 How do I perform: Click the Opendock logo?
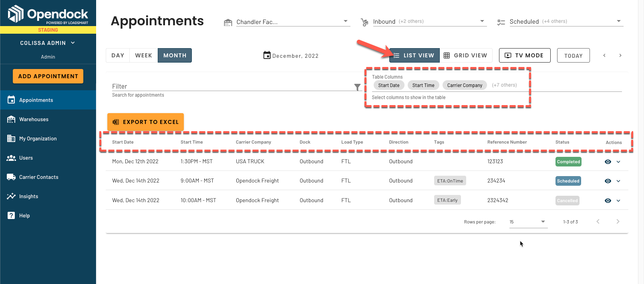click(x=48, y=14)
